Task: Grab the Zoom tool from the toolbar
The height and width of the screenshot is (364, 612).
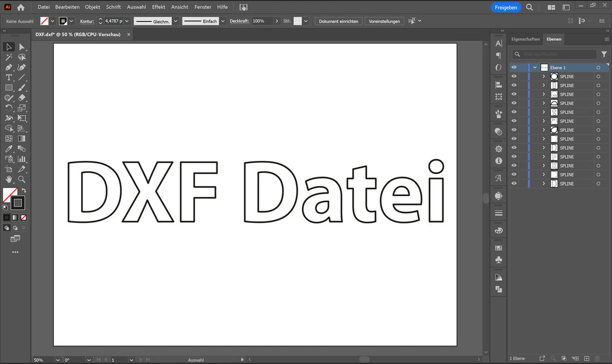Action: click(x=22, y=179)
